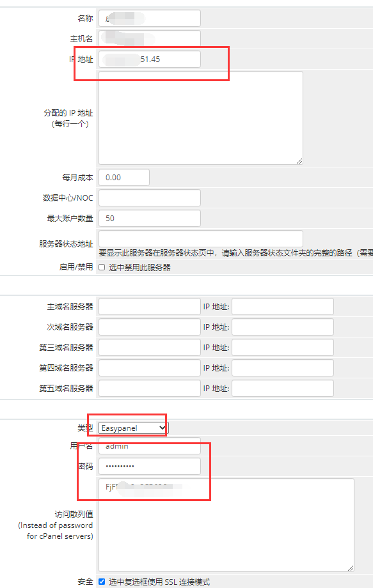Click the 用户名 field containing admin
Screen dimensions: 373x588
point(149,446)
